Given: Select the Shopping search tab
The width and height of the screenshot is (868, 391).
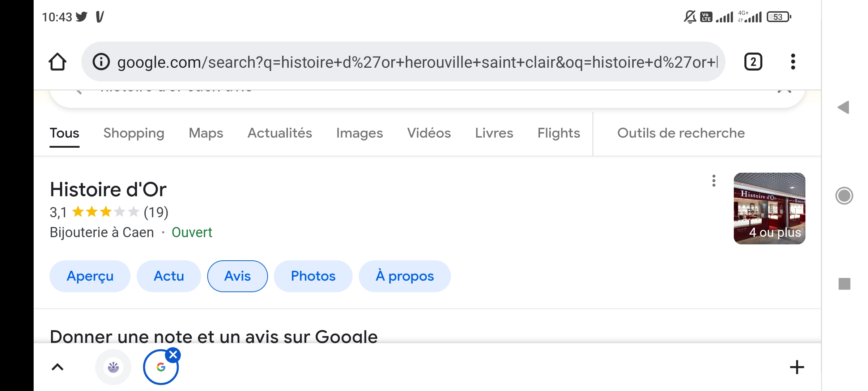Looking at the screenshot, I should coord(134,133).
